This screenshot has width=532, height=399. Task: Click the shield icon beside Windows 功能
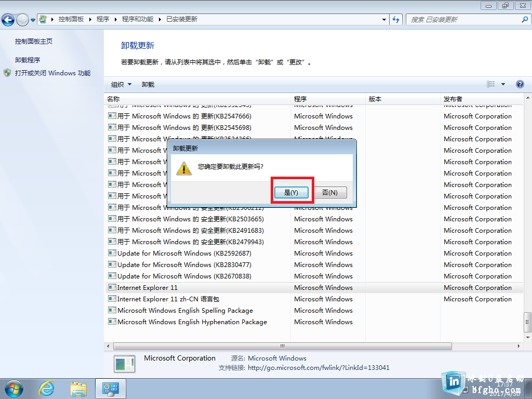(x=7, y=73)
